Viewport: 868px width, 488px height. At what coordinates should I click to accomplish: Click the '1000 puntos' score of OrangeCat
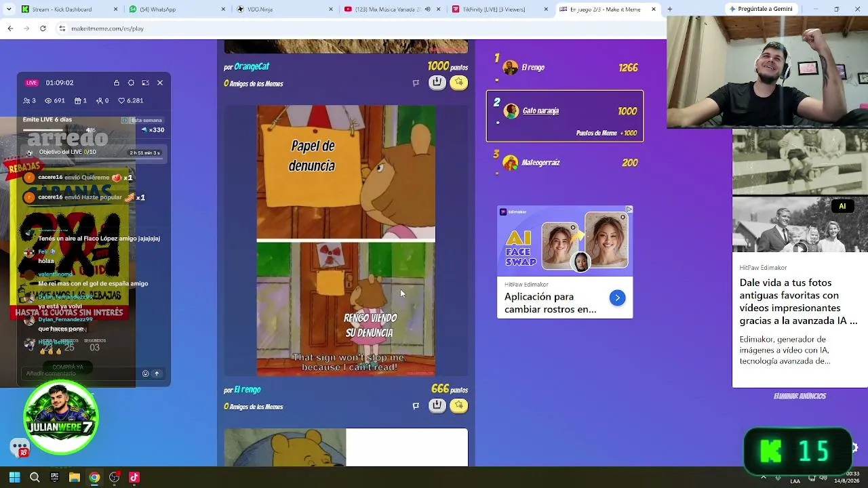tap(448, 66)
